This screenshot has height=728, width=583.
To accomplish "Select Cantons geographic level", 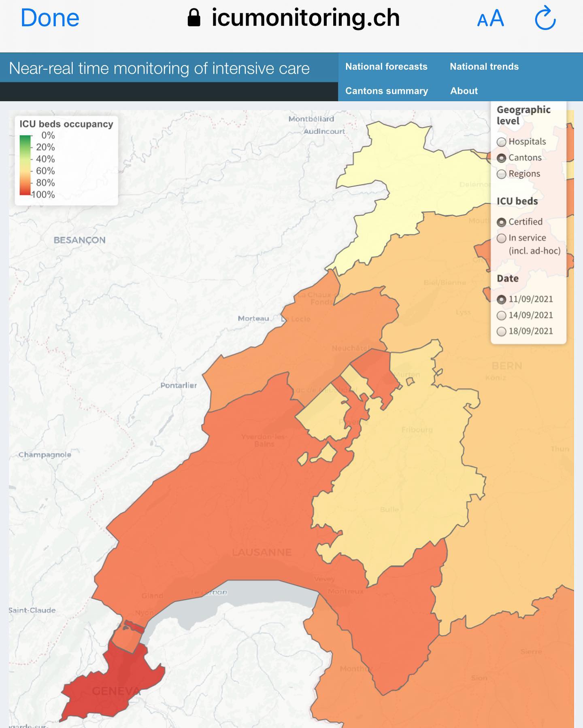I will pyautogui.click(x=501, y=158).
